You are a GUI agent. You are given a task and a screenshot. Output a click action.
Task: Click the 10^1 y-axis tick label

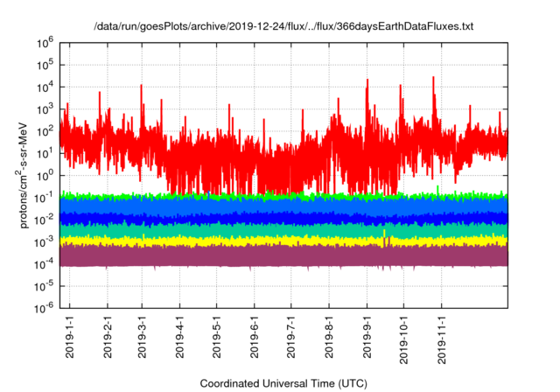pos(45,153)
